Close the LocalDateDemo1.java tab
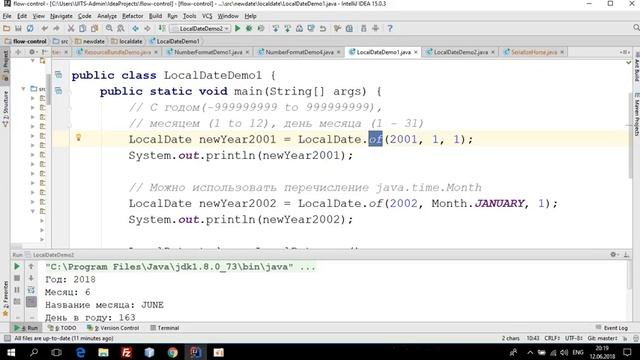Image resolution: width=640 pixels, height=360 pixels. [416, 52]
